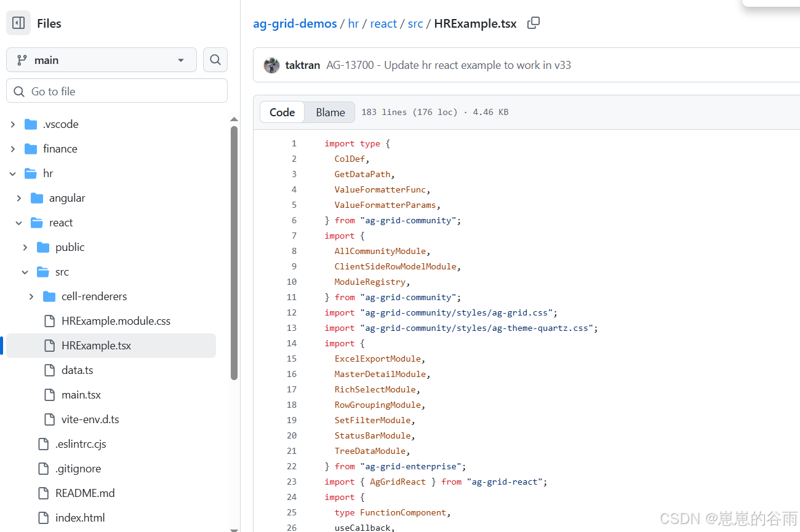Click file icon next to data.ts
The width and height of the screenshot is (800, 532).
(50, 370)
